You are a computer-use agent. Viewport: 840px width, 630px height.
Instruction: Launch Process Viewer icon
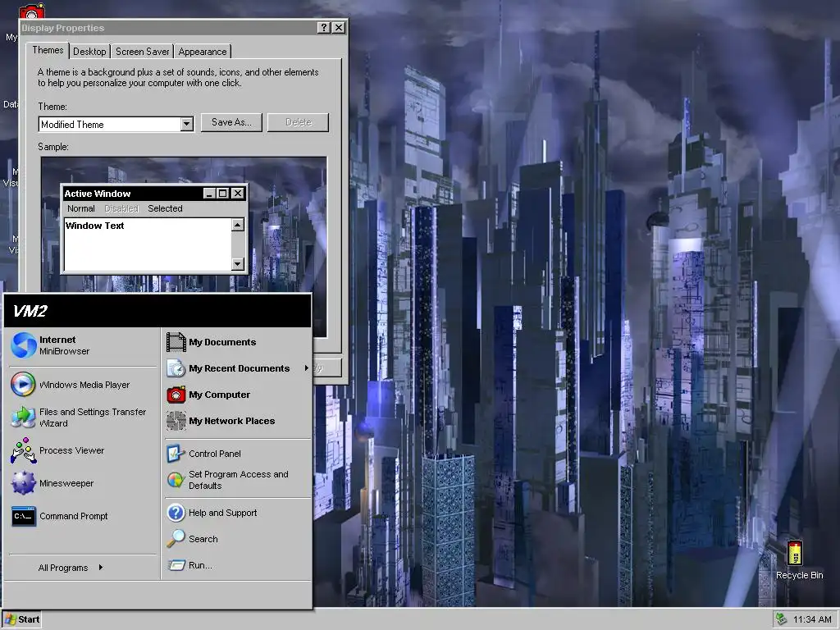[x=24, y=450]
